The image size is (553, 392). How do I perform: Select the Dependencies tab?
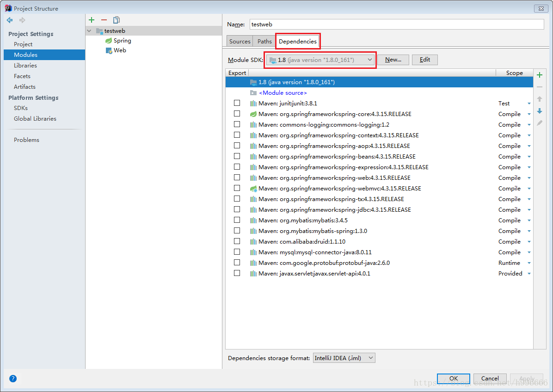[x=298, y=41]
